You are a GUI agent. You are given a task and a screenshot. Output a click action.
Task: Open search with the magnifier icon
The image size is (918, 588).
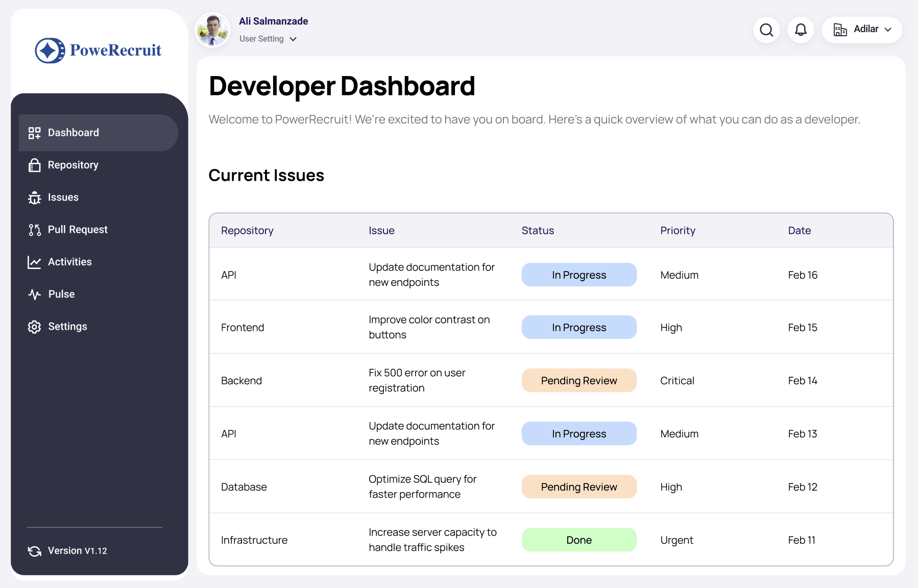pos(766,30)
